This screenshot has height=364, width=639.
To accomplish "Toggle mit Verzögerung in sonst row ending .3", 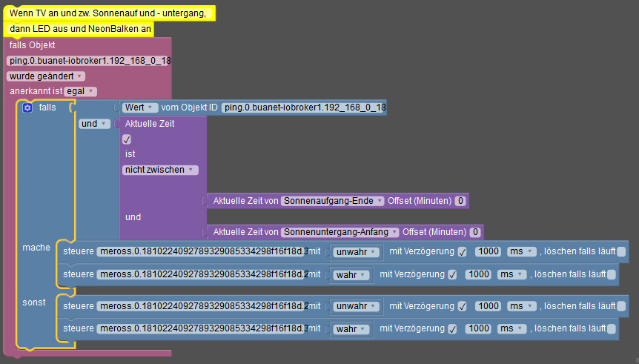I will click(x=452, y=329).
